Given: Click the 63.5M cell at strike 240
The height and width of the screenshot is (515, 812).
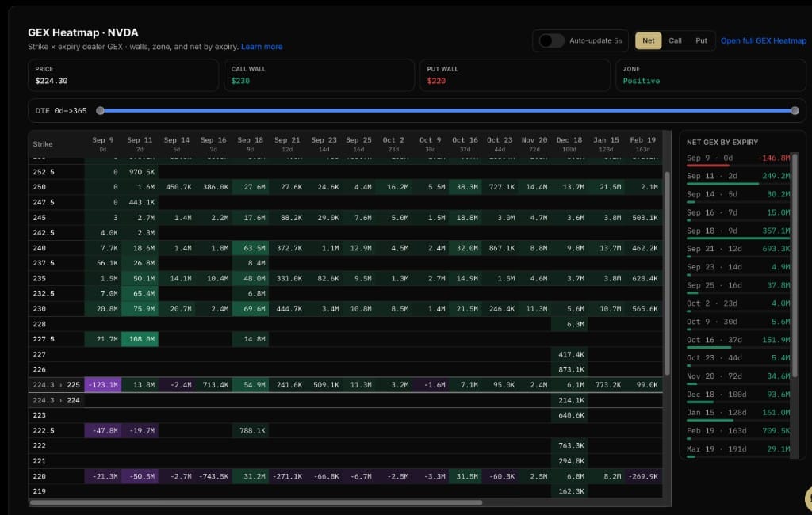Looking at the screenshot, I should tap(250, 249).
